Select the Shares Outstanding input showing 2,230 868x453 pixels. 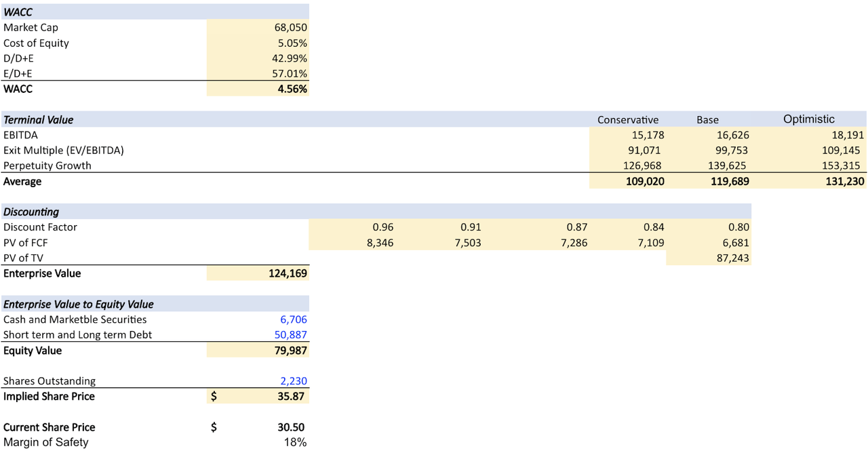(295, 381)
